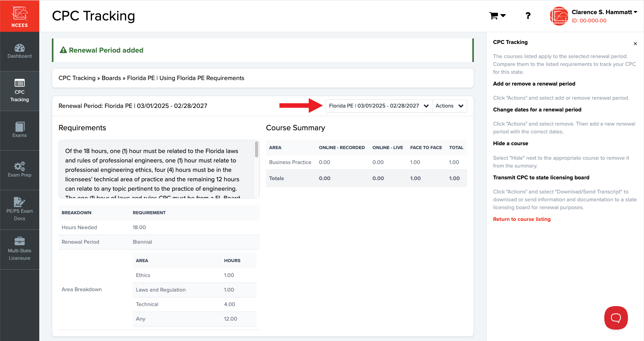Click the requirements text scrollbar
The image size is (644, 341).
click(257, 150)
